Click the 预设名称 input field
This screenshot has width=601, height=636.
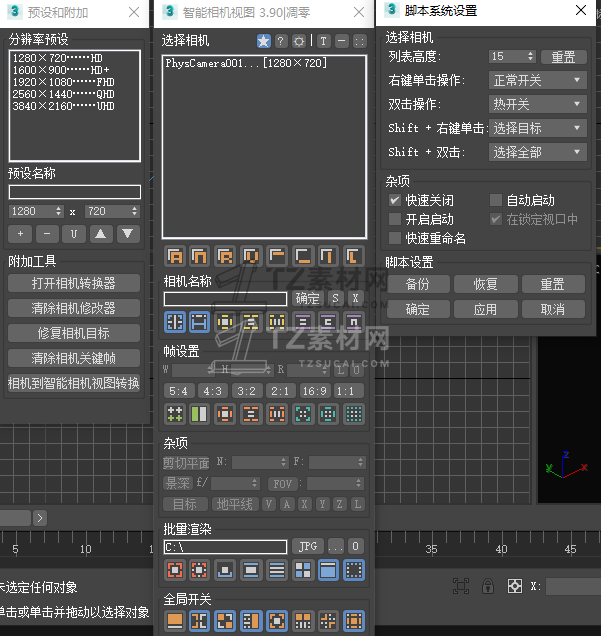coord(75,192)
